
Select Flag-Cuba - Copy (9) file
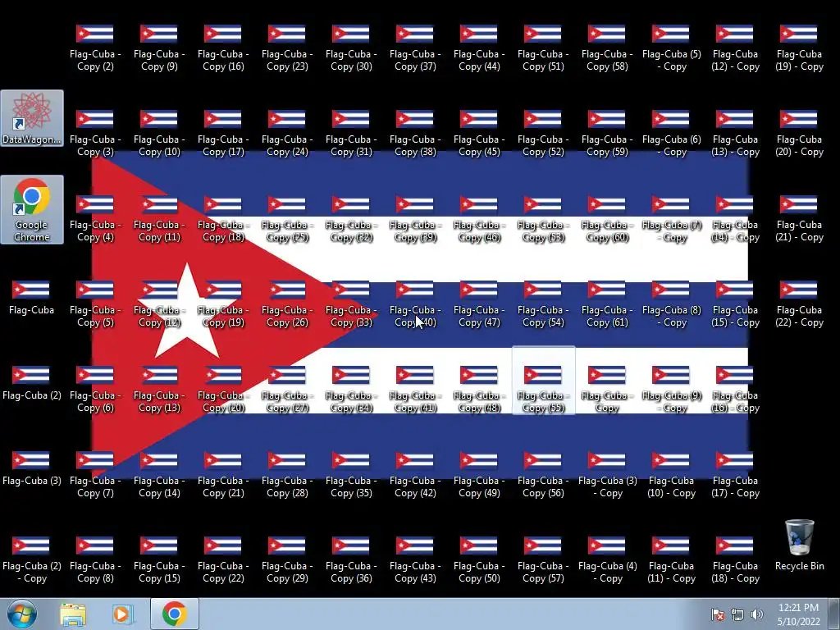point(158,48)
